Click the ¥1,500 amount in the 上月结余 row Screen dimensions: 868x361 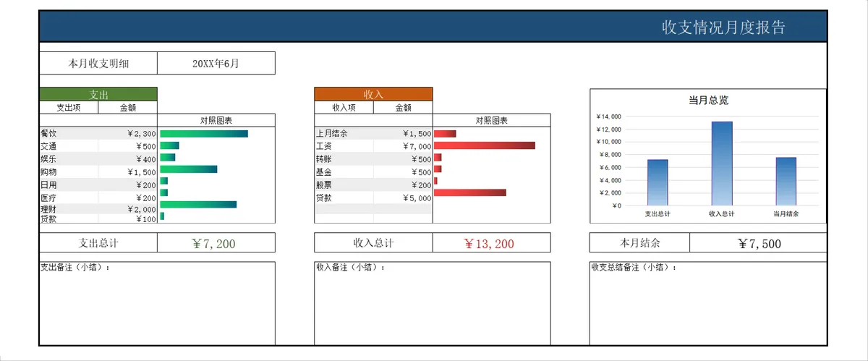point(417,133)
